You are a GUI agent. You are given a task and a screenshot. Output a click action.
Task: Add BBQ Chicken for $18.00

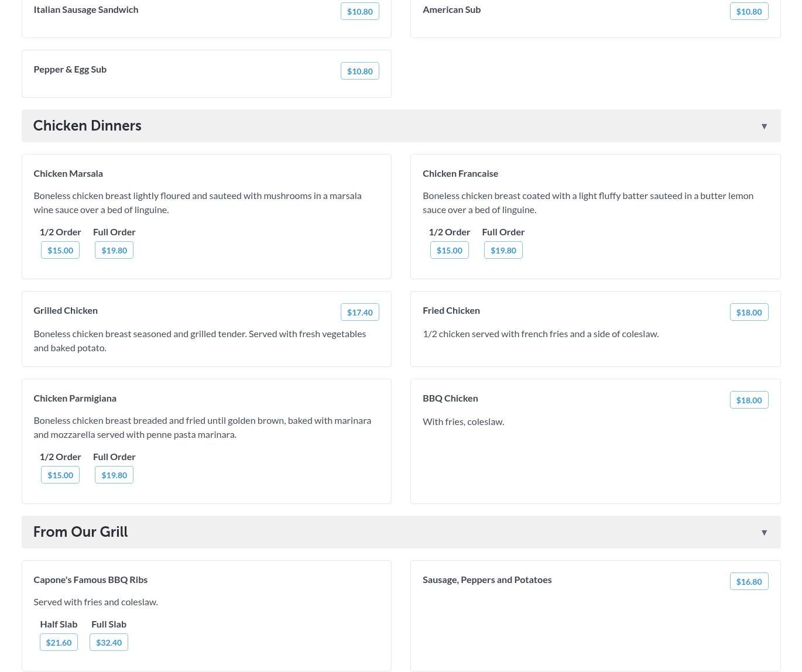coord(749,400)
